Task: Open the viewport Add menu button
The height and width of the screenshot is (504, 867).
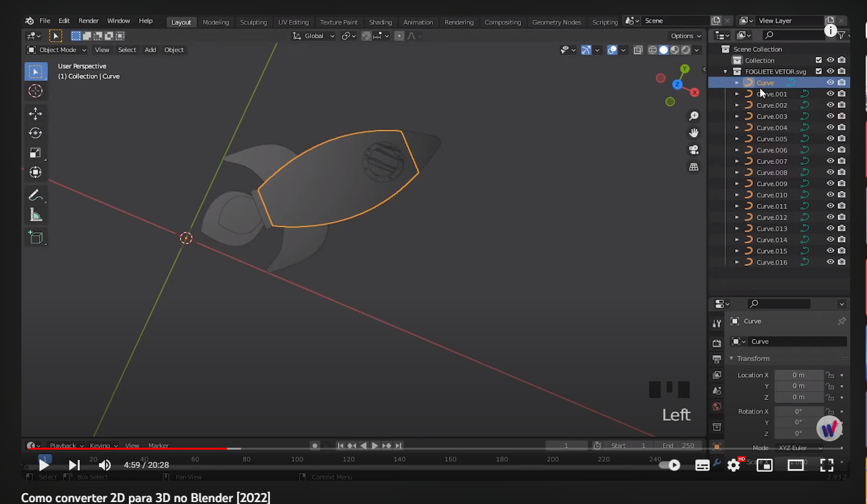Action: pos(150,50)
